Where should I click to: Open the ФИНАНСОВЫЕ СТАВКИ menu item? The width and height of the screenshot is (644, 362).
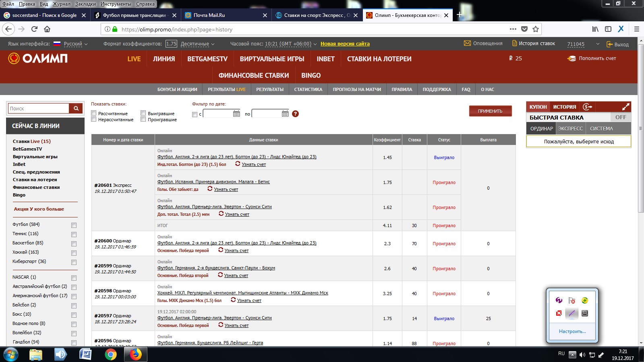[x=254, y=75]
